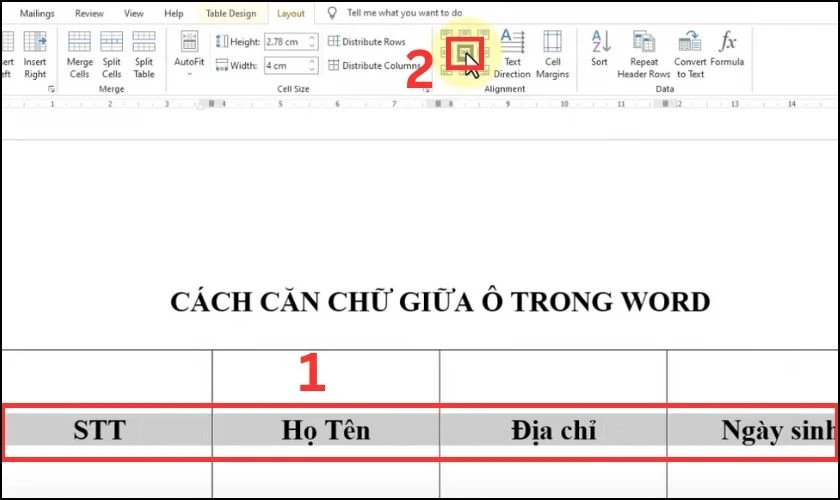
Task: Select the Layout tab
Action: tap(291, 13)
